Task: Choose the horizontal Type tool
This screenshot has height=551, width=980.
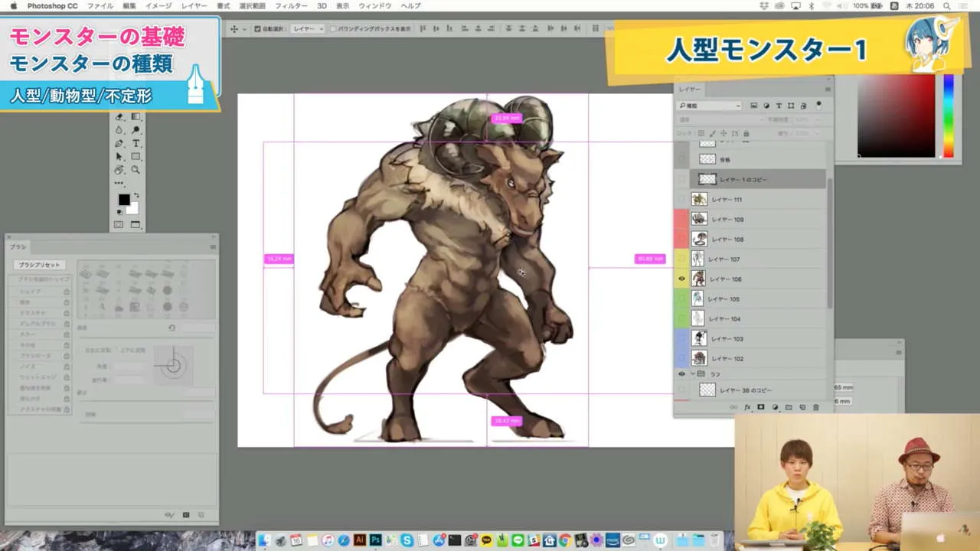Action: pyautogui.click(x=137, y=143)
